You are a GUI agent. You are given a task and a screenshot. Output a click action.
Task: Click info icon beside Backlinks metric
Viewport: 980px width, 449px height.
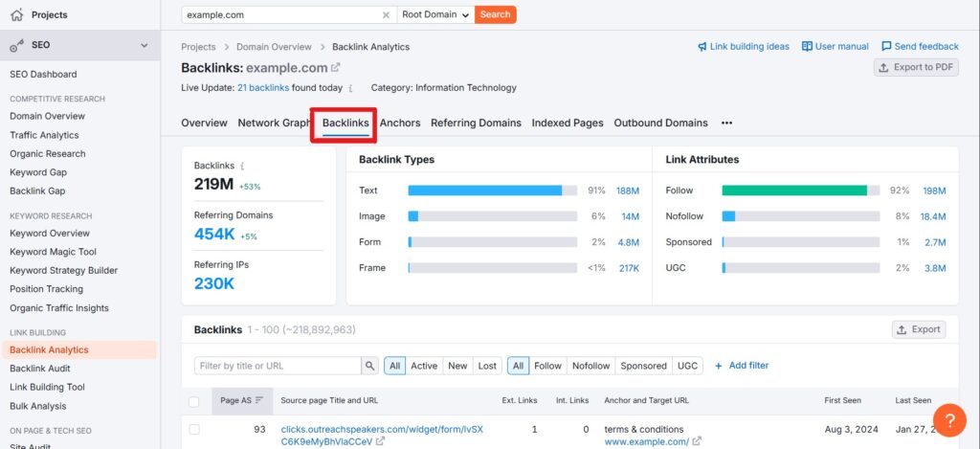242,167
